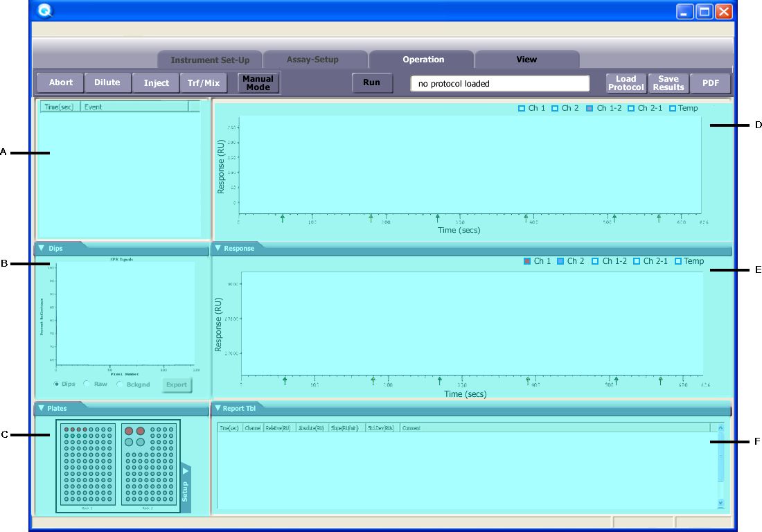This screenshot has height=532, width=762.
Task: Click the SPR Signals dips plot
Action: pyautogui.click(x=125, y=314)
